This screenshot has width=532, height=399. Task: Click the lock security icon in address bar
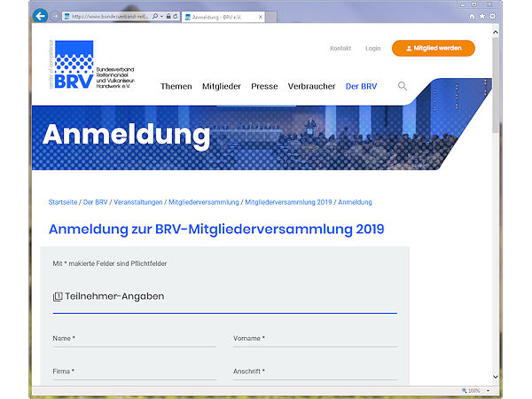pos(168,16)
